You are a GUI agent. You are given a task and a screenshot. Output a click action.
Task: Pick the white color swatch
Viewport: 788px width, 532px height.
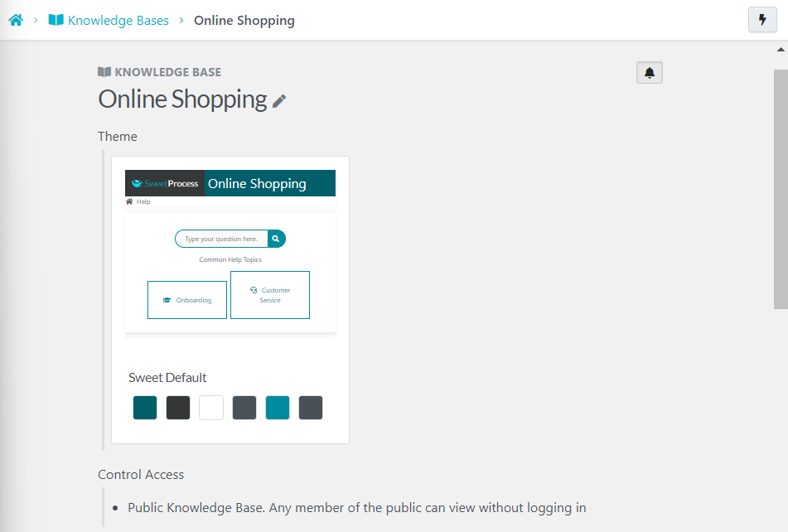(211, 408)
